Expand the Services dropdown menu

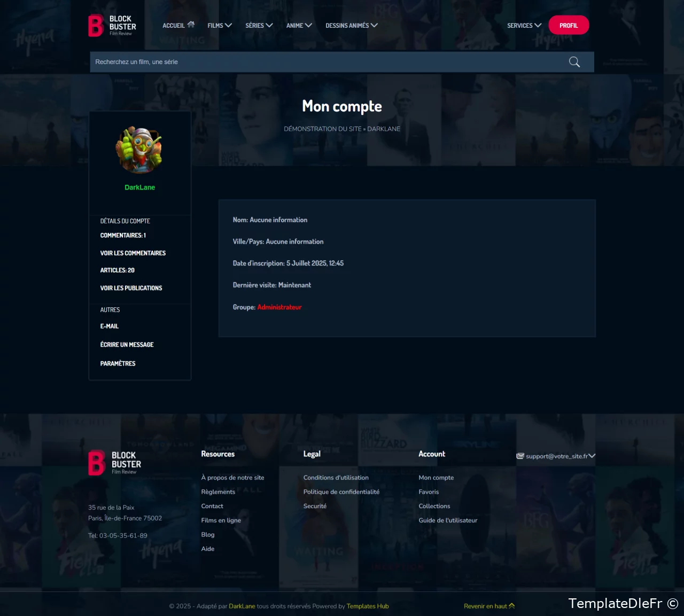click(x=524, y=25)
